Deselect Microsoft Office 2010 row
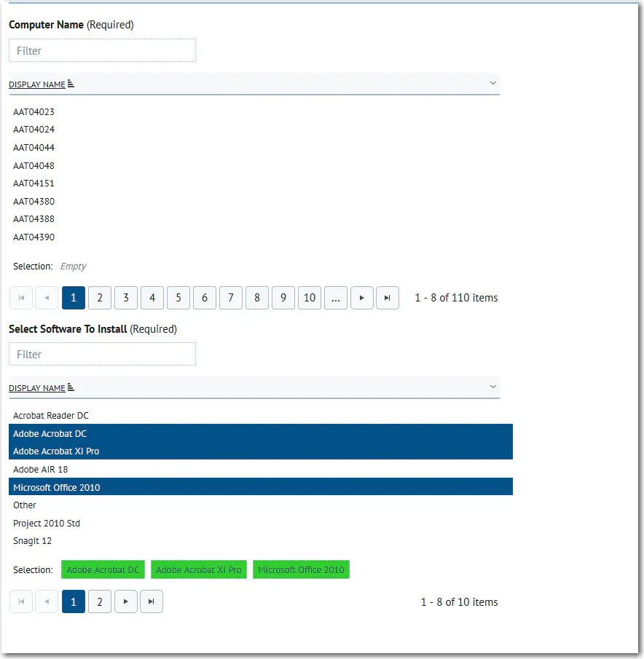 [x=261, y=487]
